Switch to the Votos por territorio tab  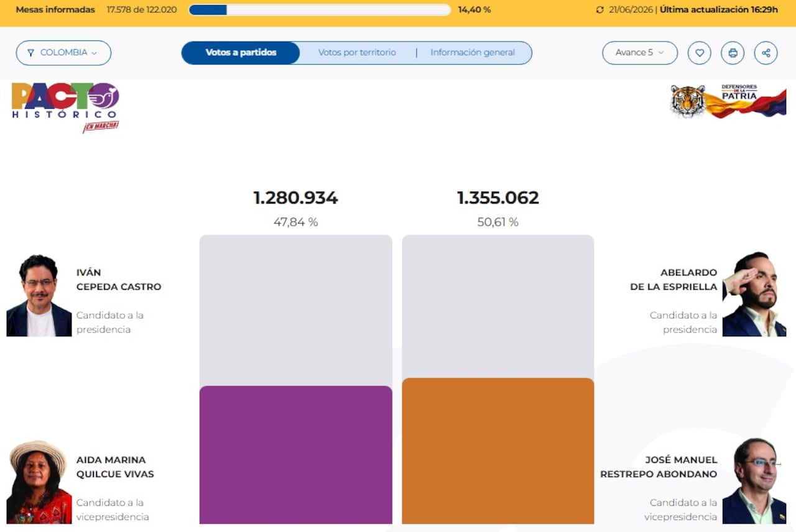(357, 53)
